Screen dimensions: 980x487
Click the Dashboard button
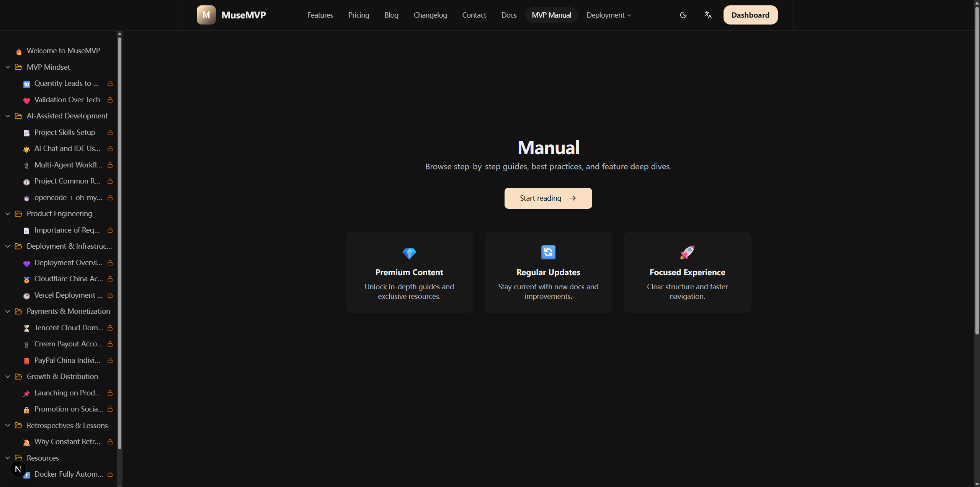[750, 15]
